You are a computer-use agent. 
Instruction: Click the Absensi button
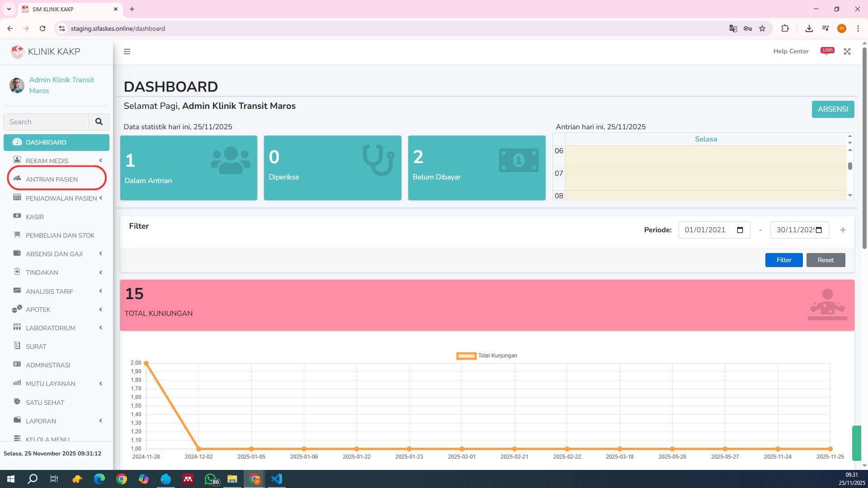click(832, 109)
